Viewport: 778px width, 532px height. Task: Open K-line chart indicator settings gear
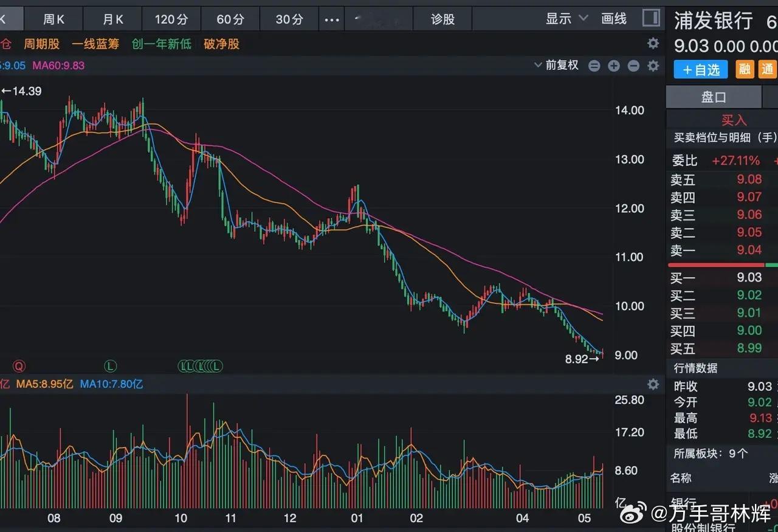(x=653, y=66)
